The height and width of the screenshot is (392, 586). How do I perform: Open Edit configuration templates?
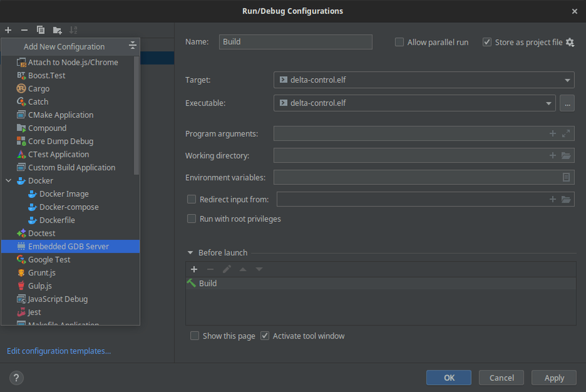tap(58, 350)
